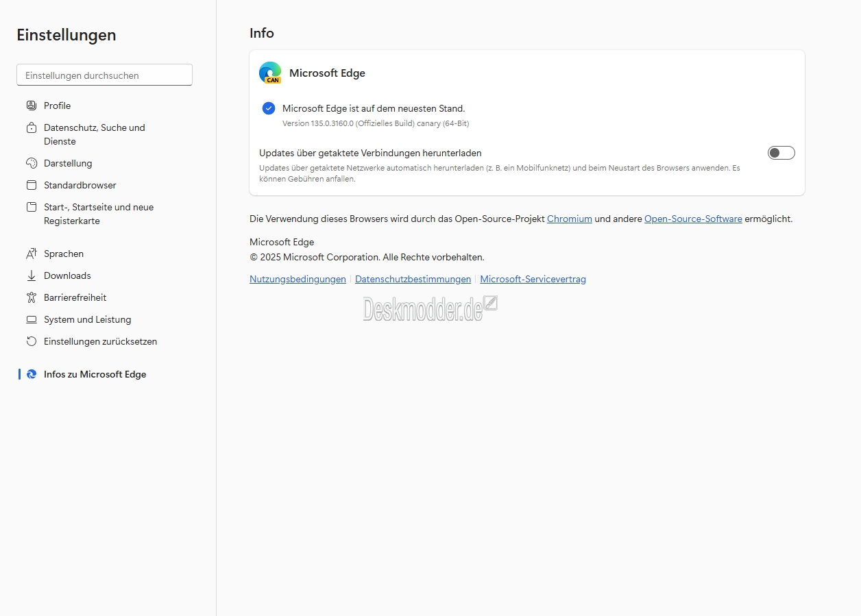861x616 pixels.
Task: Click the Barrierefreiheit accessibility icon
Action: pos(31,297)
